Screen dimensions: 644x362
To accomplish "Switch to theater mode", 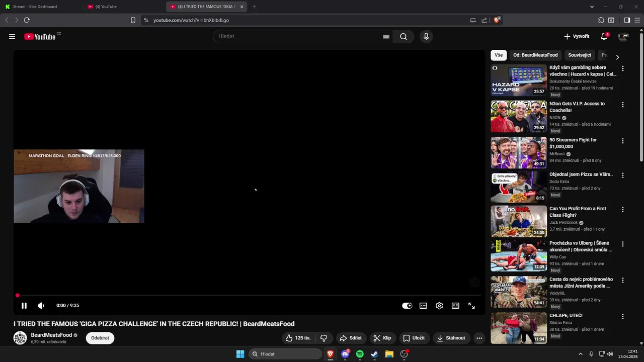I will pyautogui.click(x=455, y=306).
